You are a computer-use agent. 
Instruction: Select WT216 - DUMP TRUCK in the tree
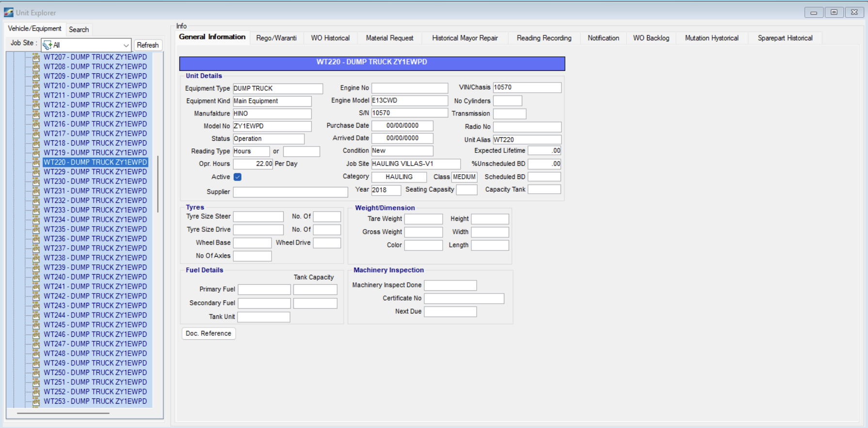coord(96,124)
